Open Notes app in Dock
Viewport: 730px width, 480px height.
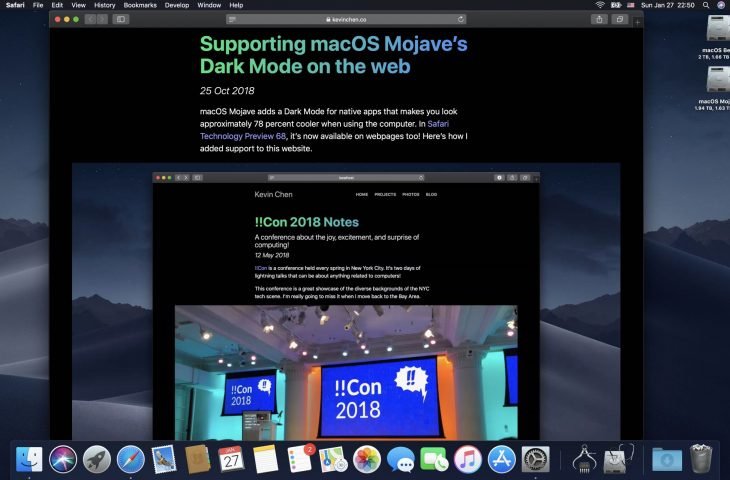[x=265, y=460]
